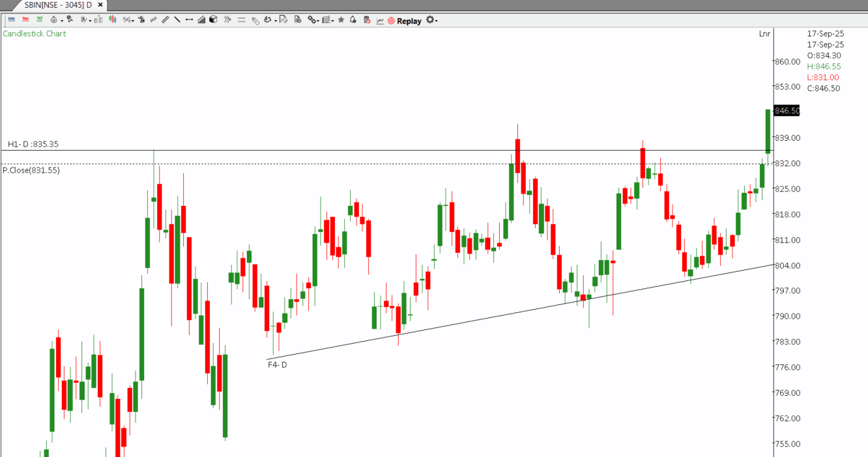Click the alert bell icon
The height and width of the screenshot is (457, 868).
coord(353,20)
